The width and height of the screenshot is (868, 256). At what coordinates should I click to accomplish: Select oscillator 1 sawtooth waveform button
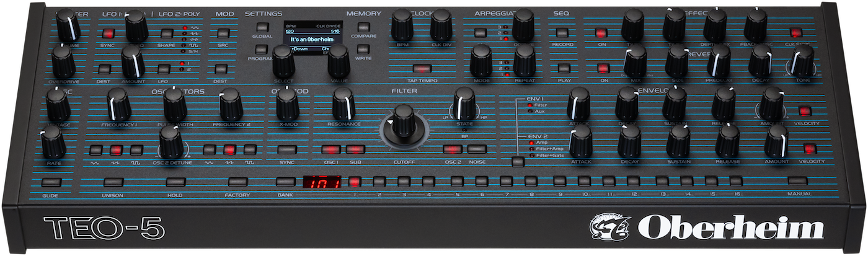click(x=116, y=149)
